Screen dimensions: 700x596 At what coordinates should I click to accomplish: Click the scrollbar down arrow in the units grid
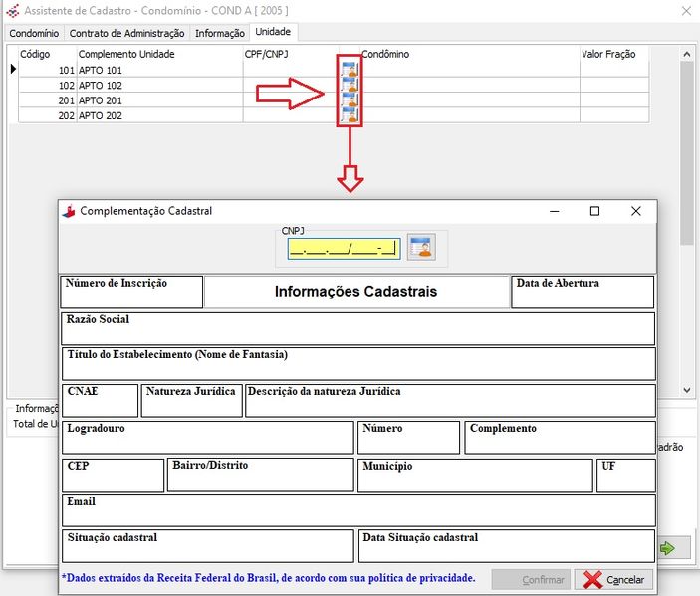[687, 391]
